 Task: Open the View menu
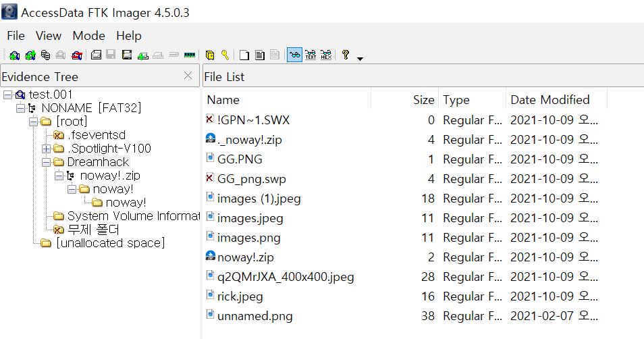coord(49,36)
